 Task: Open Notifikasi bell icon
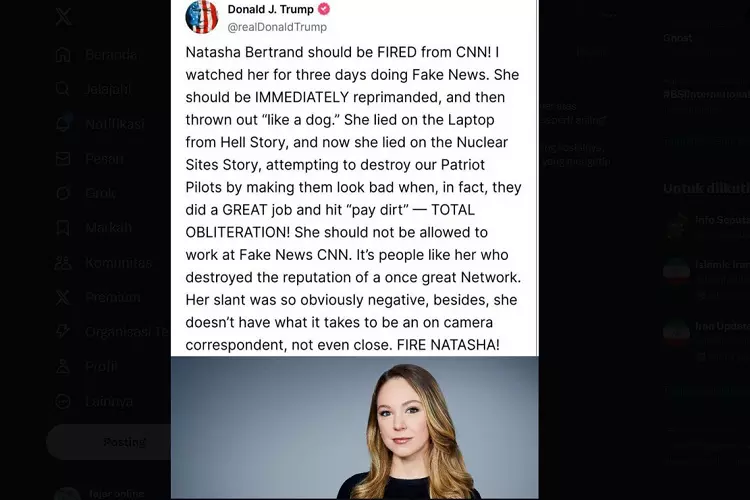click(x=63, y=124)
